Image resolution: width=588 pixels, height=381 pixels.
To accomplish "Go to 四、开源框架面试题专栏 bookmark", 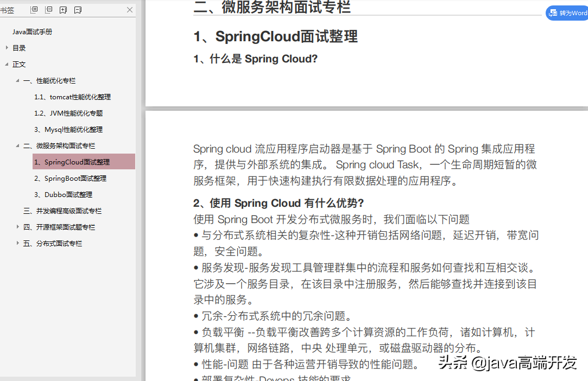I will pos(59,227).
